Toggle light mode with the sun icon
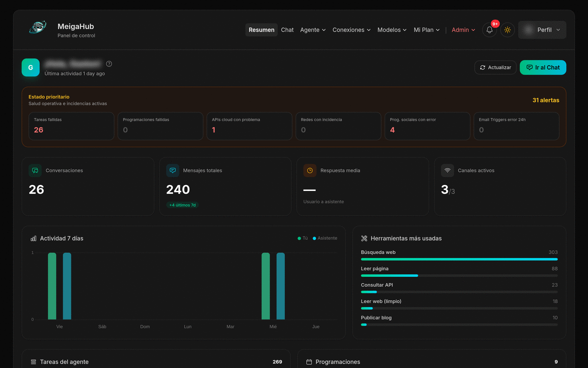Image resolution: width=588 pixels, height=368 pixels. pos(508,30)
